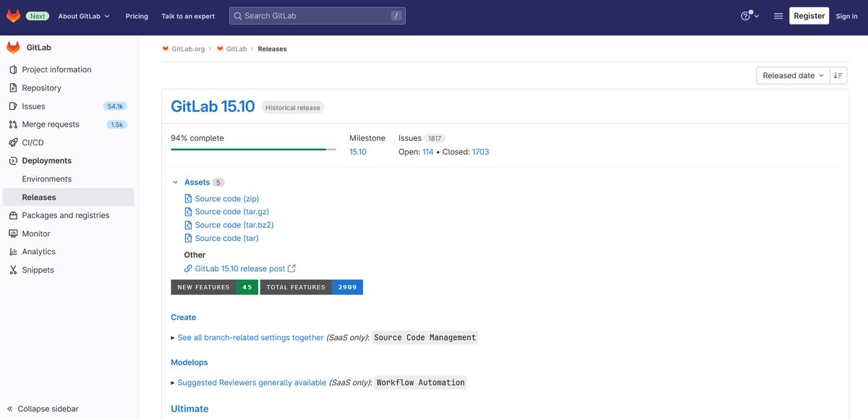Collapse the Assets section chevron
This screenshot has width=868, height=419.
[x=175, y=182]
